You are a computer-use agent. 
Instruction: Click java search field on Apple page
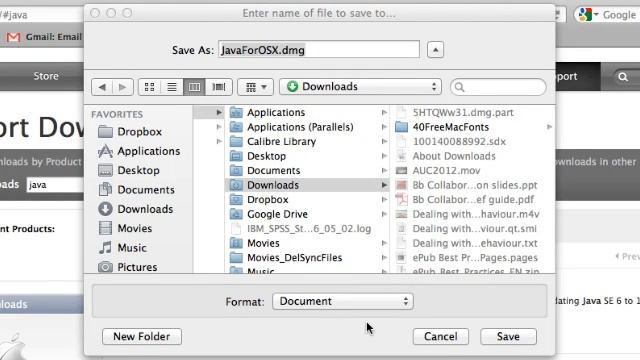pos(56,185)
